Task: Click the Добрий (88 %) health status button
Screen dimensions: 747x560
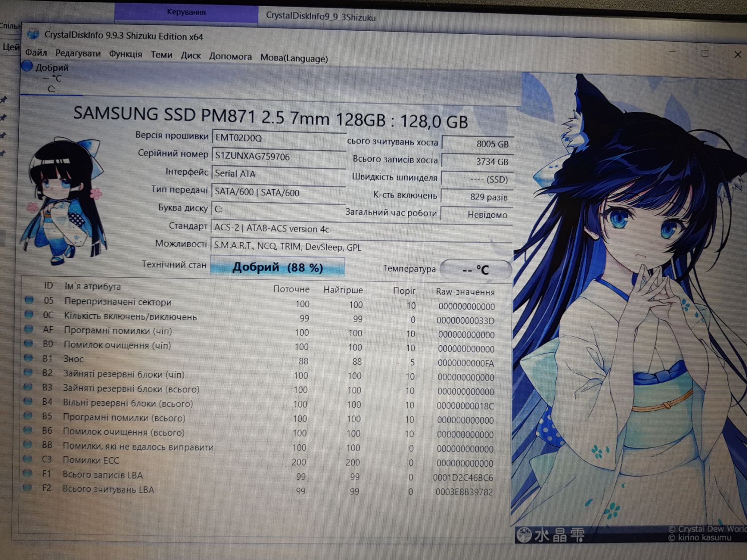Action: pos(277,267)
